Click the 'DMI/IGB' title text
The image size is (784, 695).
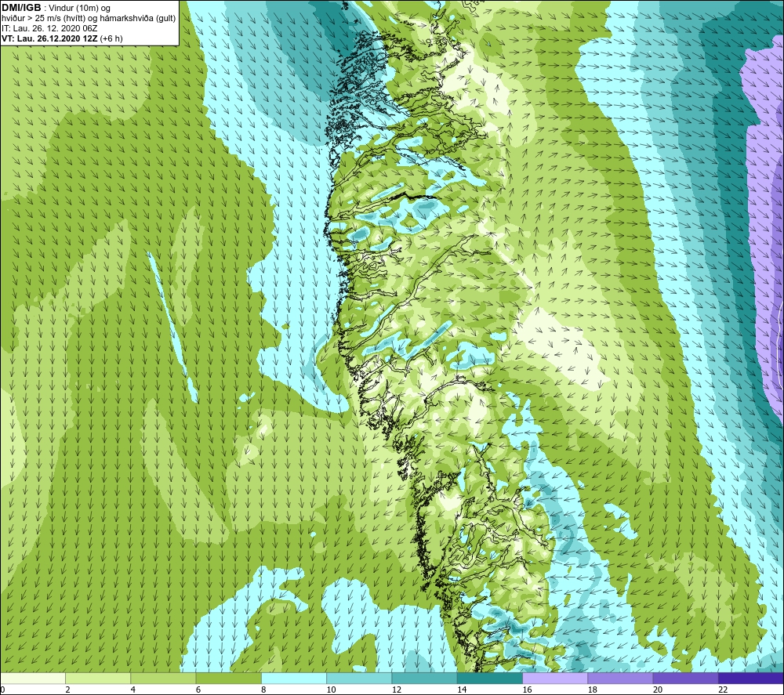[21, 8]
